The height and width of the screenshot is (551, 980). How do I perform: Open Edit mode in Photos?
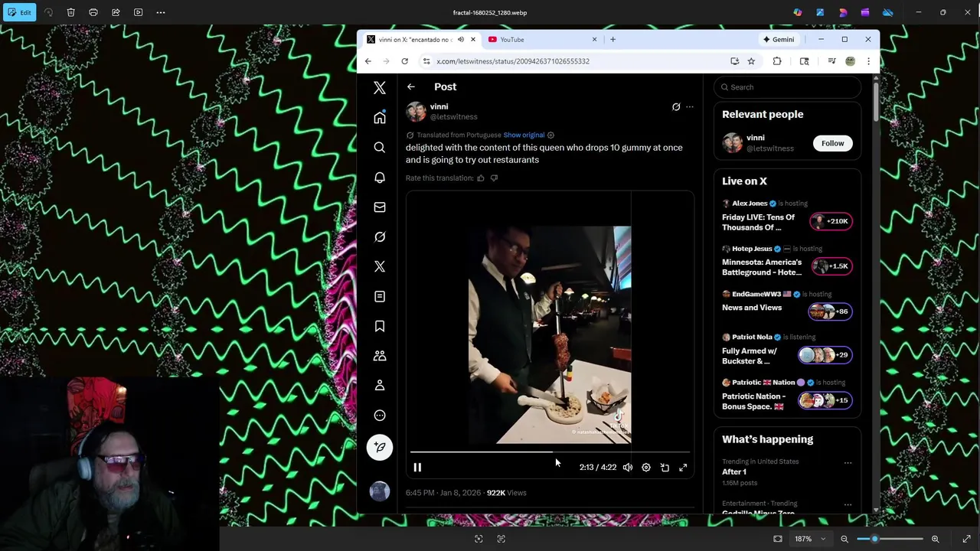click(19, 12)
